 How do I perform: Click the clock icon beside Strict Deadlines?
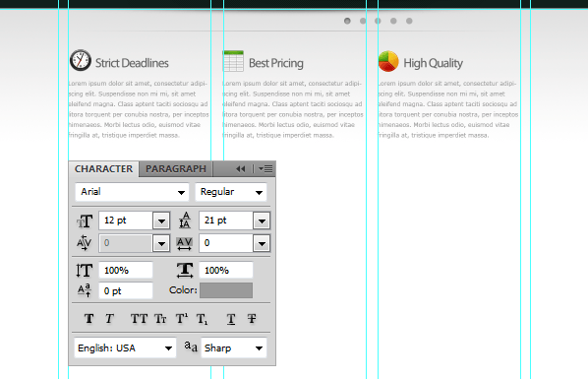tap(81, 60)
